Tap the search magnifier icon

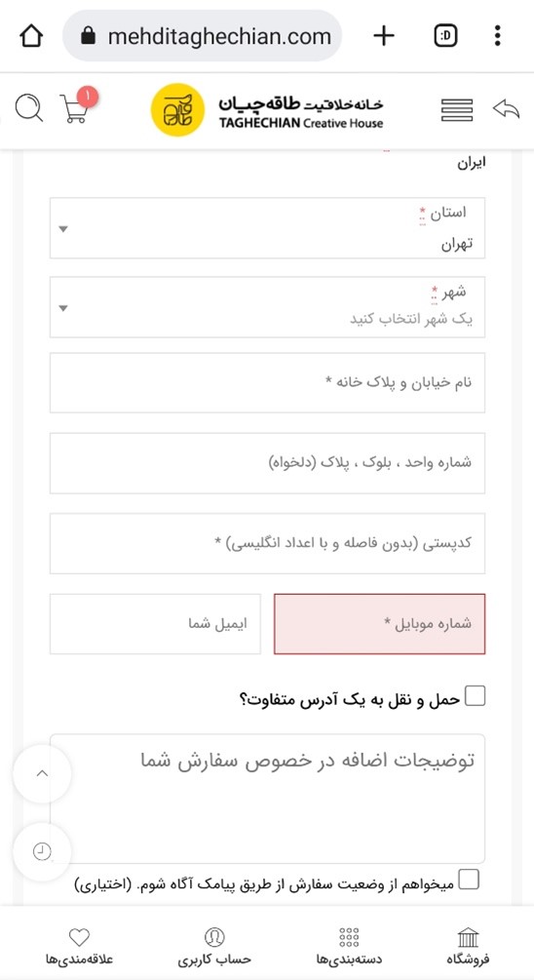tap(28, 107)
